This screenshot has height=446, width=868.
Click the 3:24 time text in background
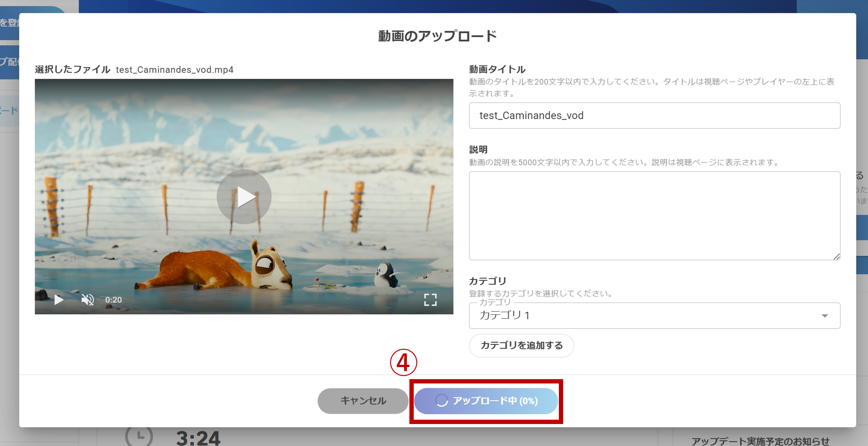[x=198, y=438]
